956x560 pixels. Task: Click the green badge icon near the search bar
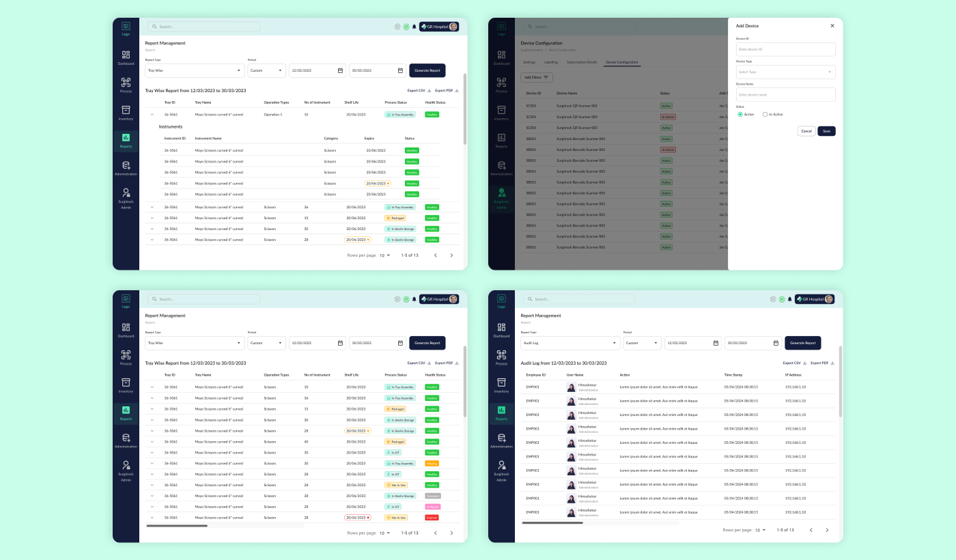[406, 26]
